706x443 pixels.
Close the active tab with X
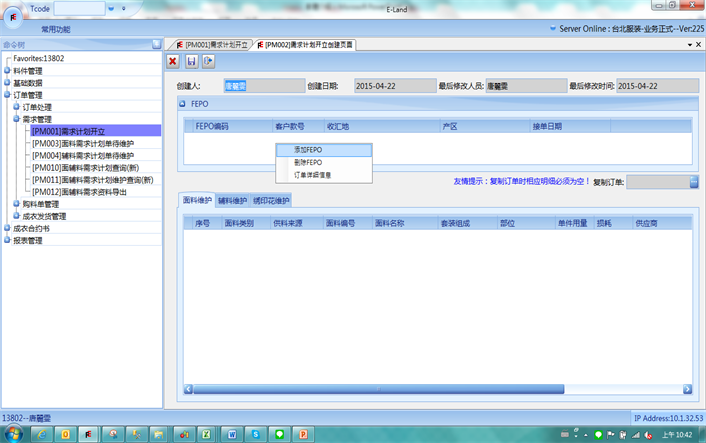(x=697, y=45)
